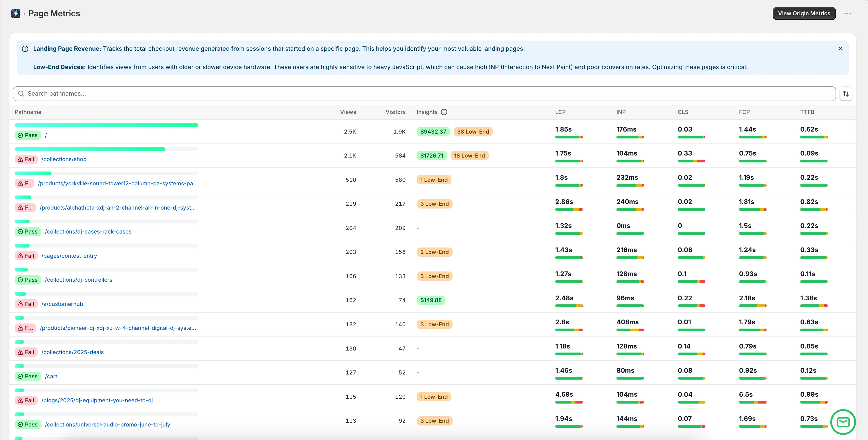This screenshot has height=440, width=868.
Task: Click the Insights column info icon
Action: [x=444, y=112]
